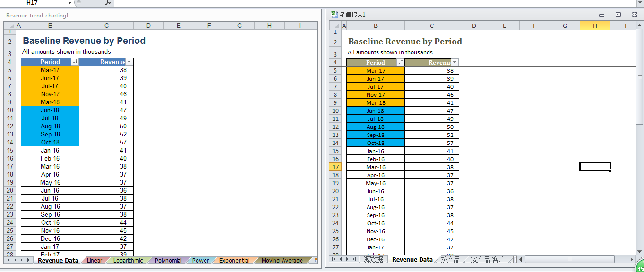Go to last sheet arrow, left workbook
This screenshot has height=272, width=644.
click(x=29, y=260)
